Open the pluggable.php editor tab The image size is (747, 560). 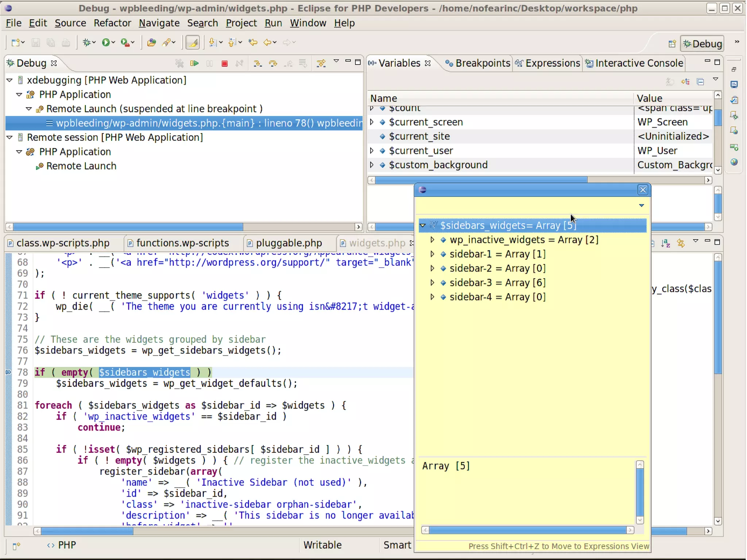(289, 243)
